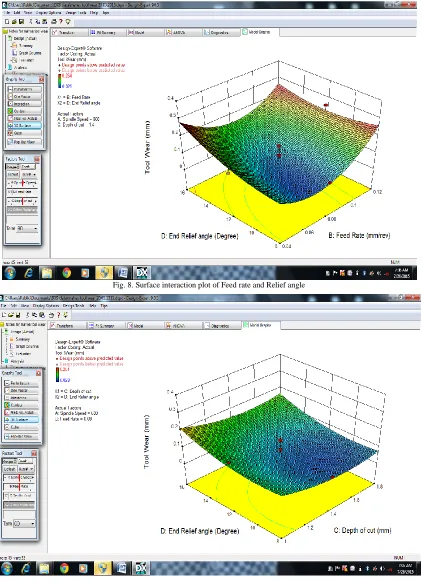This screenshot has width=422, height=583.
Task: Select Contour graph in feed rate window Graphs Tool
Action: tap(25, 111)
